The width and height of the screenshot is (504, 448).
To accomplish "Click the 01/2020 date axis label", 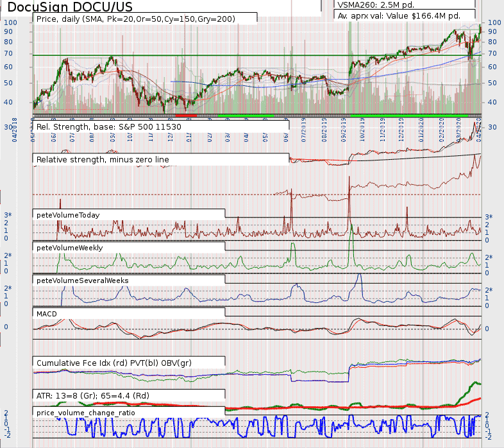I will click(x=421, y=130).
